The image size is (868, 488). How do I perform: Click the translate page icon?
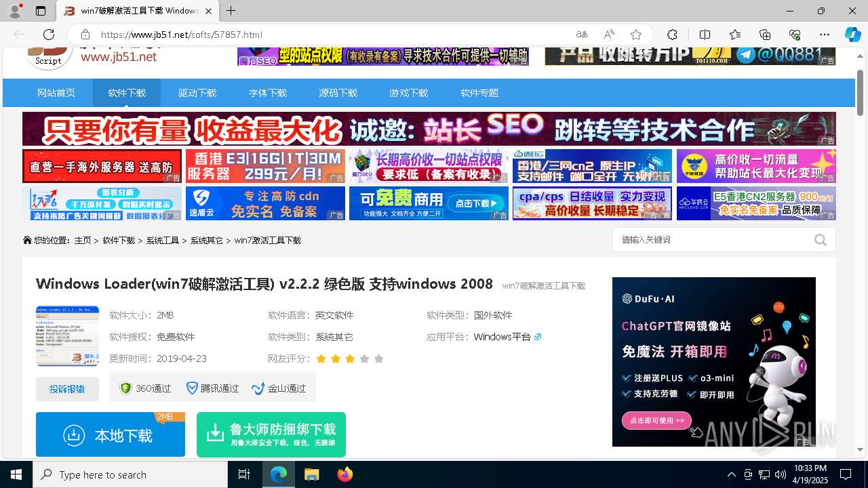[581, 35]
